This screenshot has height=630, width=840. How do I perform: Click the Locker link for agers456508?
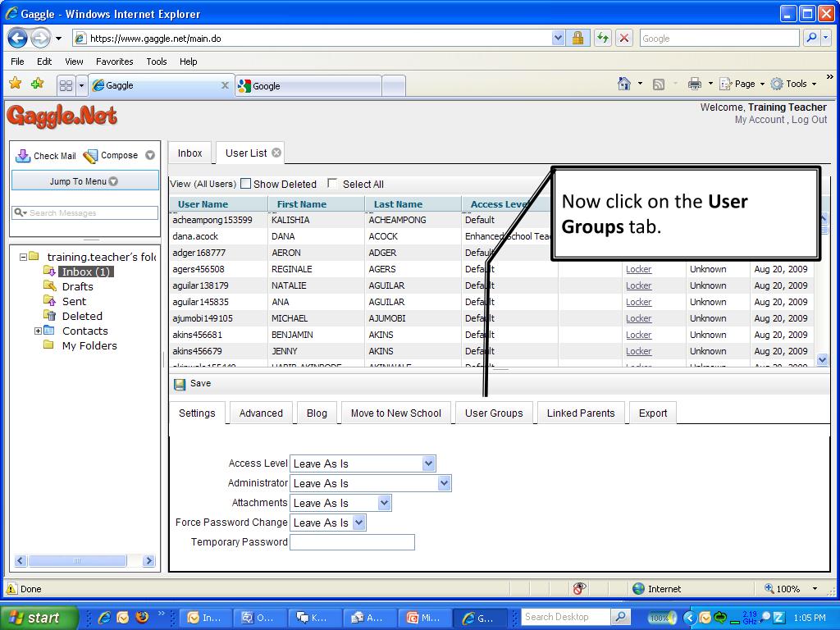[638, 269]
